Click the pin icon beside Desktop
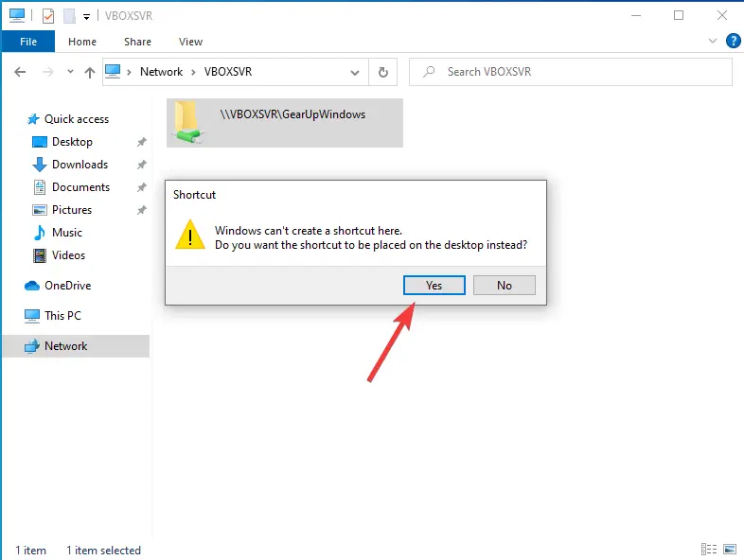 point(141,142)
